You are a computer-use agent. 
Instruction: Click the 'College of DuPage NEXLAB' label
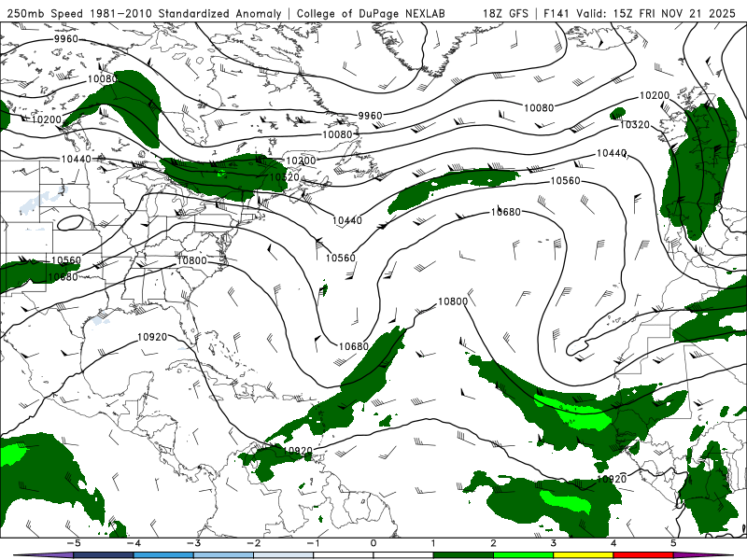point(371,13)
